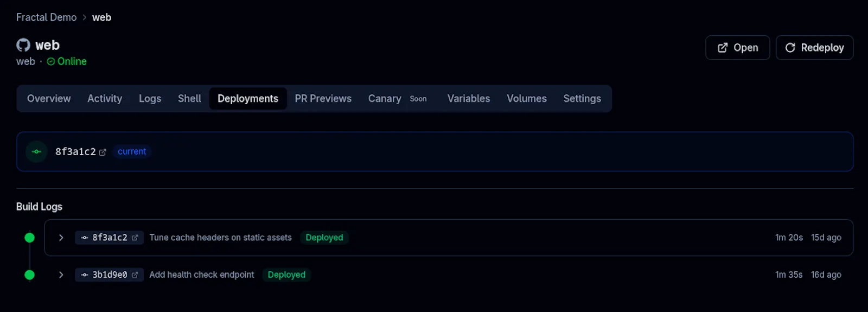Click the web breadcrumb item
The image size is (868, 312).
click(101, 17)
